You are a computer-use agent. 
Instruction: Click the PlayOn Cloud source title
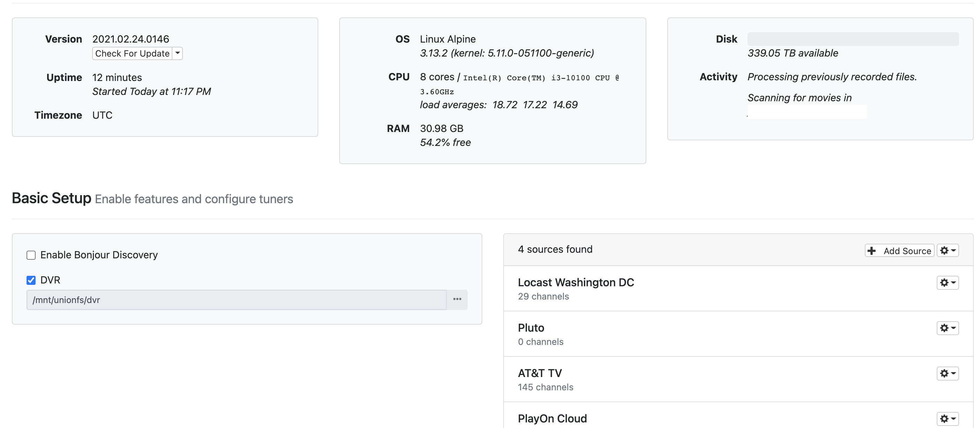552,419
